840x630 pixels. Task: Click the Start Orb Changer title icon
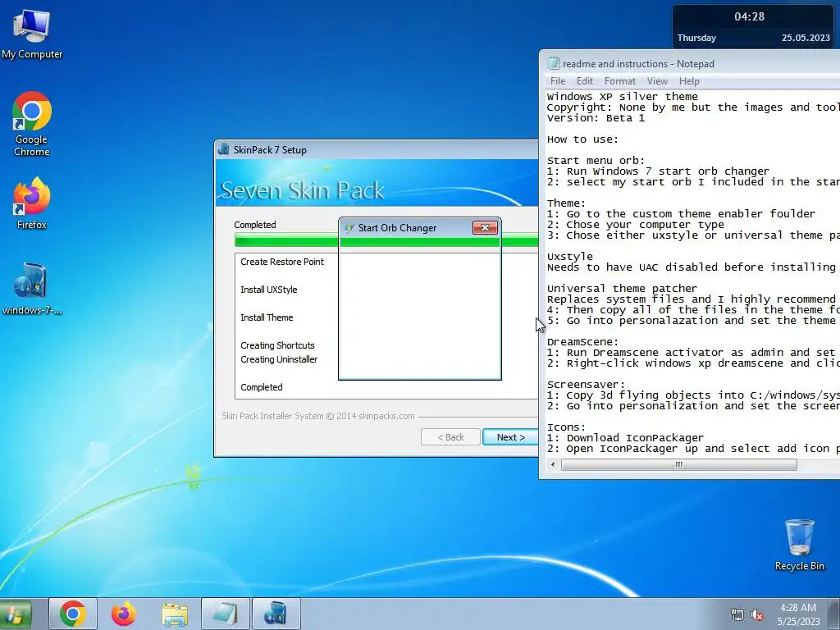[x=349, y=228]
